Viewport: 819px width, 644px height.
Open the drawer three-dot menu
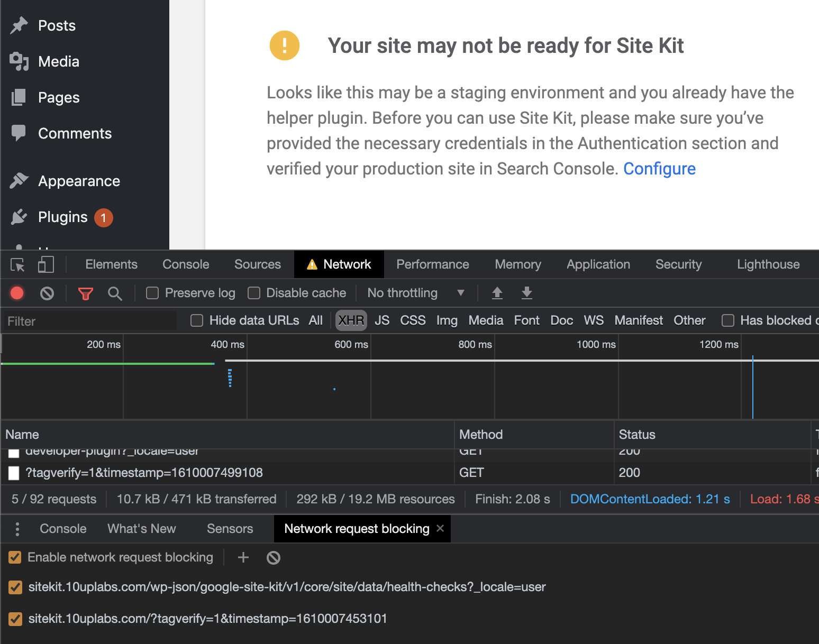coord(17,529)
